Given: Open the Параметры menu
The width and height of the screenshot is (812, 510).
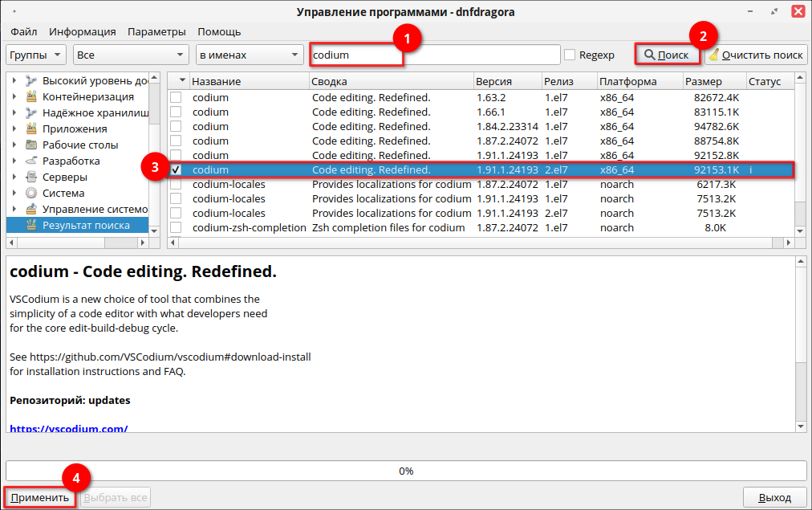Looking at the screenshot, I should (156, 32).
